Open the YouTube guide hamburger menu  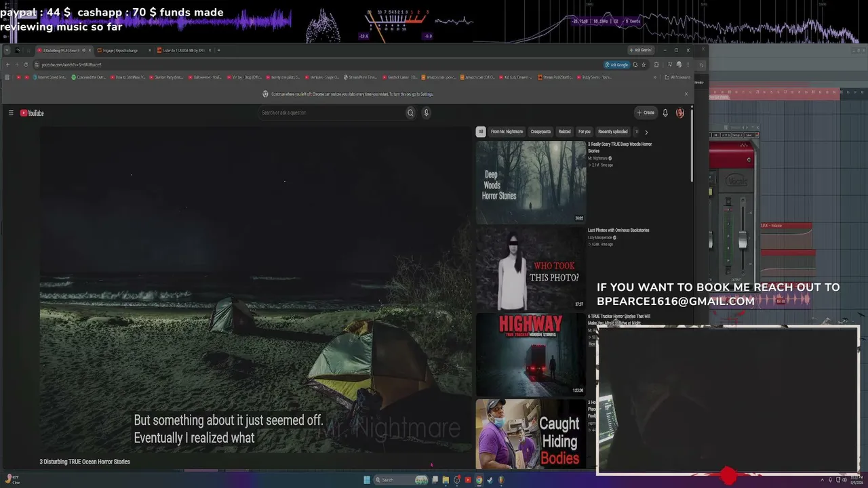click(x=11, y=113)
